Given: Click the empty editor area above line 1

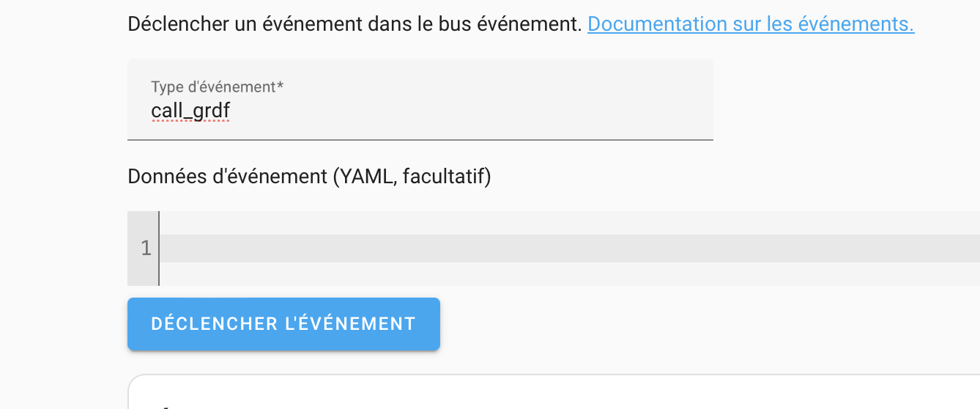Looking at the screenshot, I should 569,223.
